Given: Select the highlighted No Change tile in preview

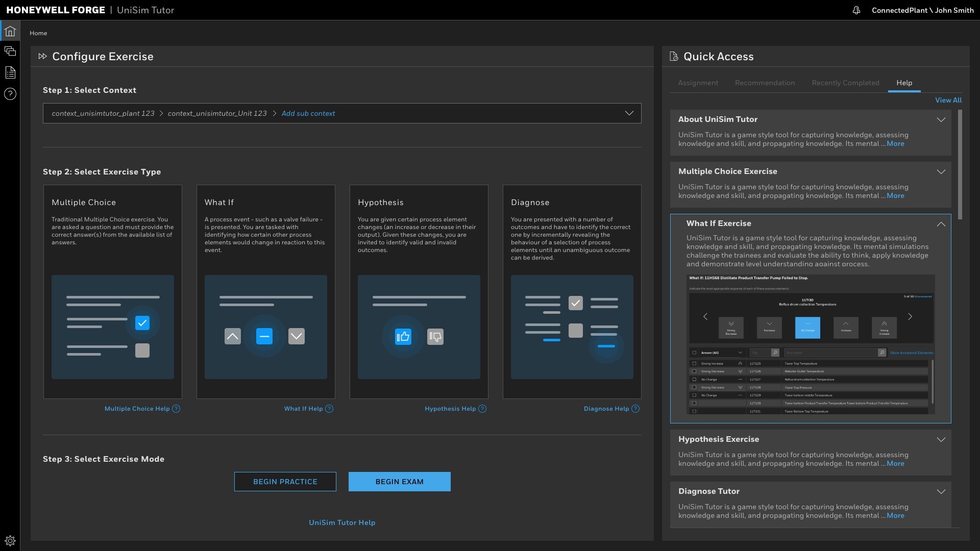Looking at the screenshot, I should click(807, 328).
